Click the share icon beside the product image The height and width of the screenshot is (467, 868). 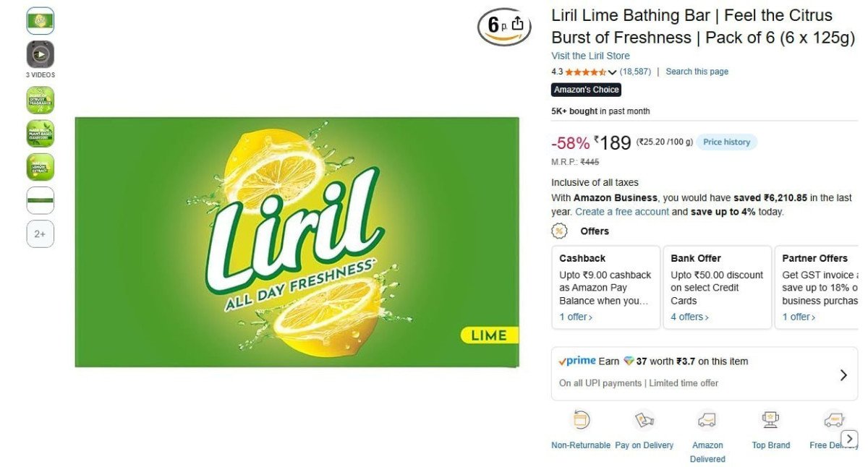[517, 22]
